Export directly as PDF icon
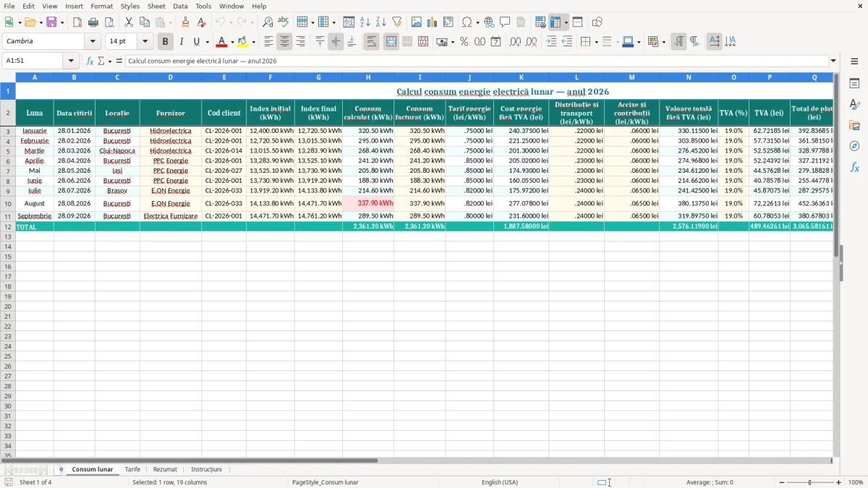The height and width of the screenshot is (488, 868). (77, 22)
